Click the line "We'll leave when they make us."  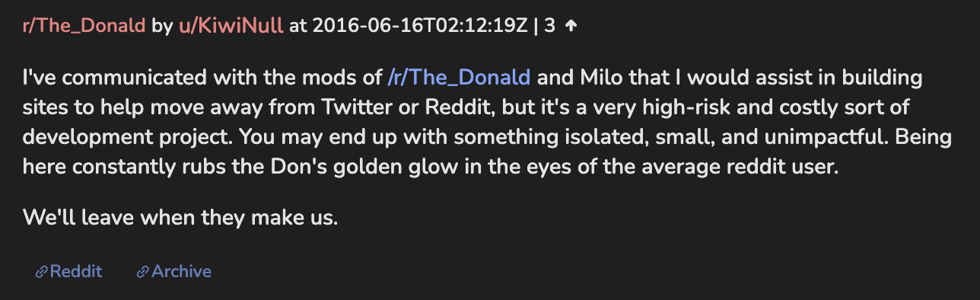(180, 217)
